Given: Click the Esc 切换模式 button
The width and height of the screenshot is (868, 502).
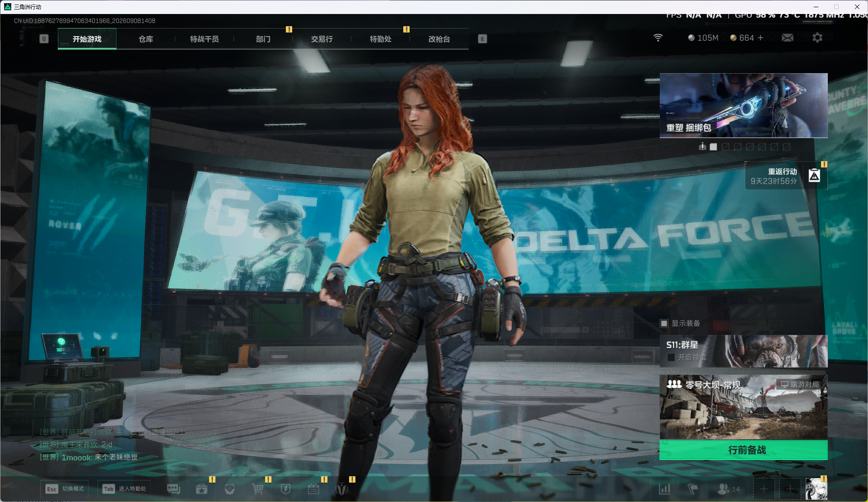Looking at the screenshot, I should (65, 489).
